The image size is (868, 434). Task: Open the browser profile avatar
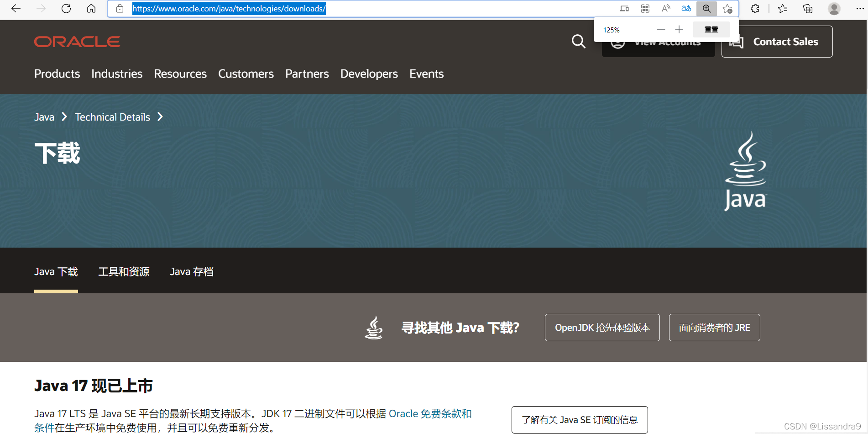[834, 9]
